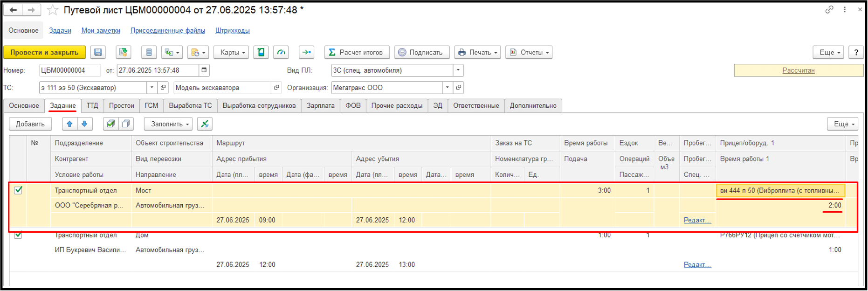The image size is (868, 291).
Task: Expand the Вид ПЛ dropdown list
Action: pos(458,70)
